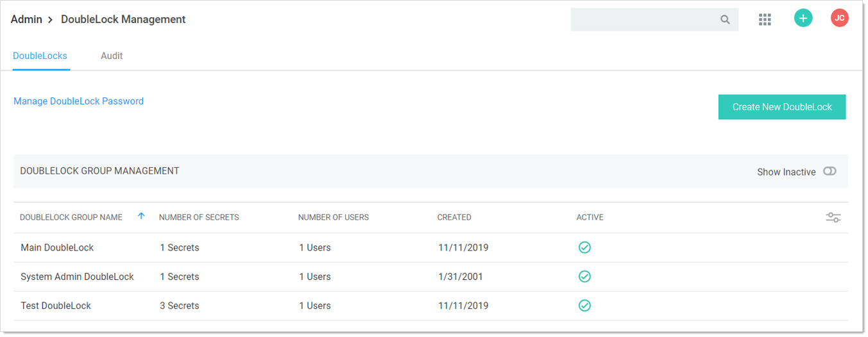Toggle the Show Inactive switch

click(830, 171)
